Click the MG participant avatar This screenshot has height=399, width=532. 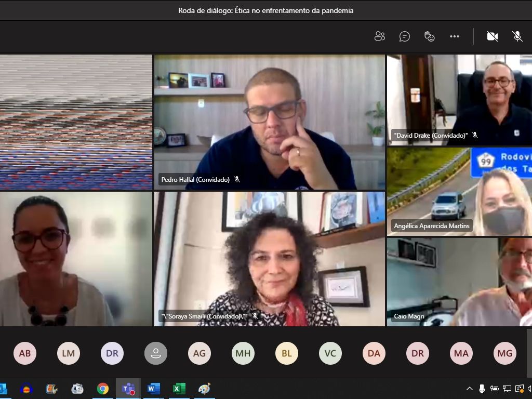click(x=505, y=353)
